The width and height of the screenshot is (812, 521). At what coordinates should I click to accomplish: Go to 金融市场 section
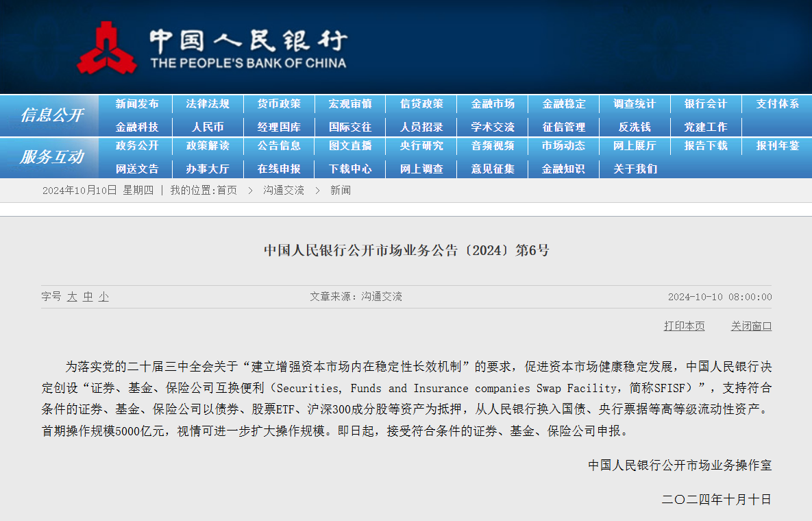point(493,104)
